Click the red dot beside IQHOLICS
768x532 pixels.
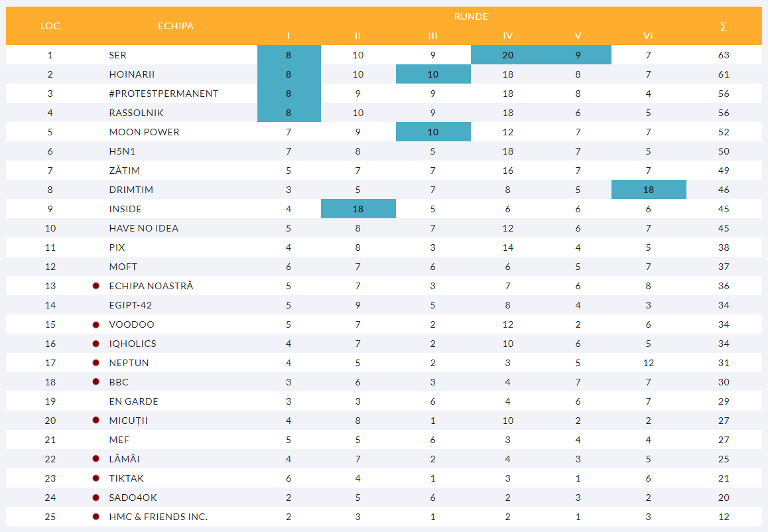pyautogui.click(x=96, y=344)
